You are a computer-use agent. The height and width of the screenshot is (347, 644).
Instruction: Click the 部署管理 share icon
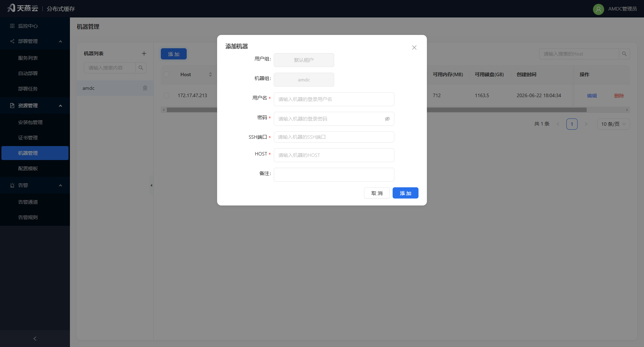tap(12, 41)
